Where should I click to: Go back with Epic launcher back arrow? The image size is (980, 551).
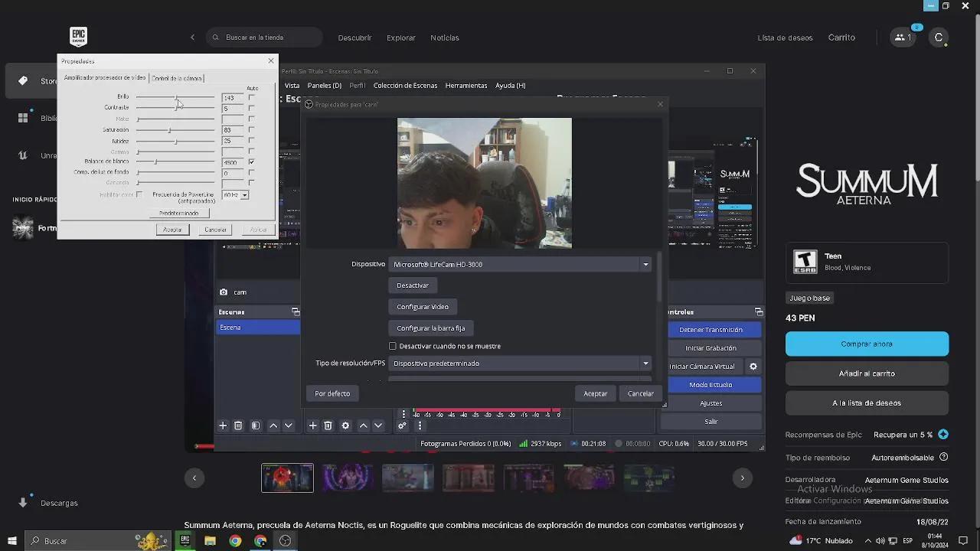tap(192, 37)
